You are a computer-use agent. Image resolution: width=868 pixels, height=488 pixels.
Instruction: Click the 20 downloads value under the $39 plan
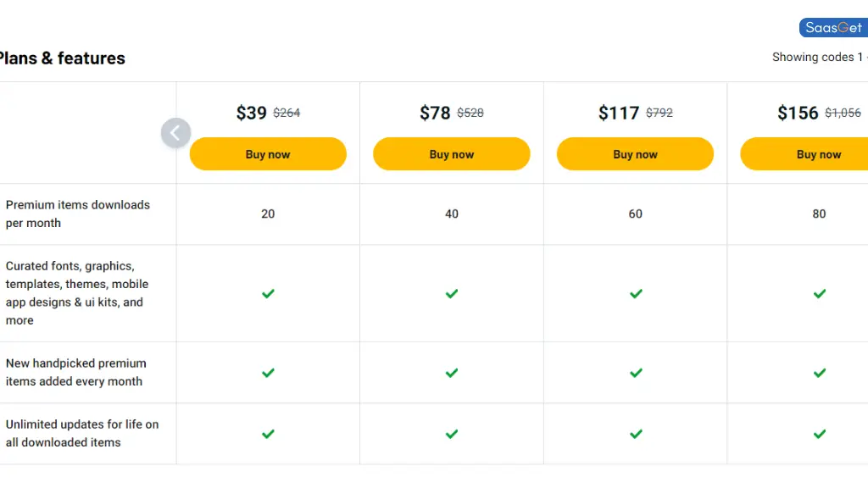268,213
